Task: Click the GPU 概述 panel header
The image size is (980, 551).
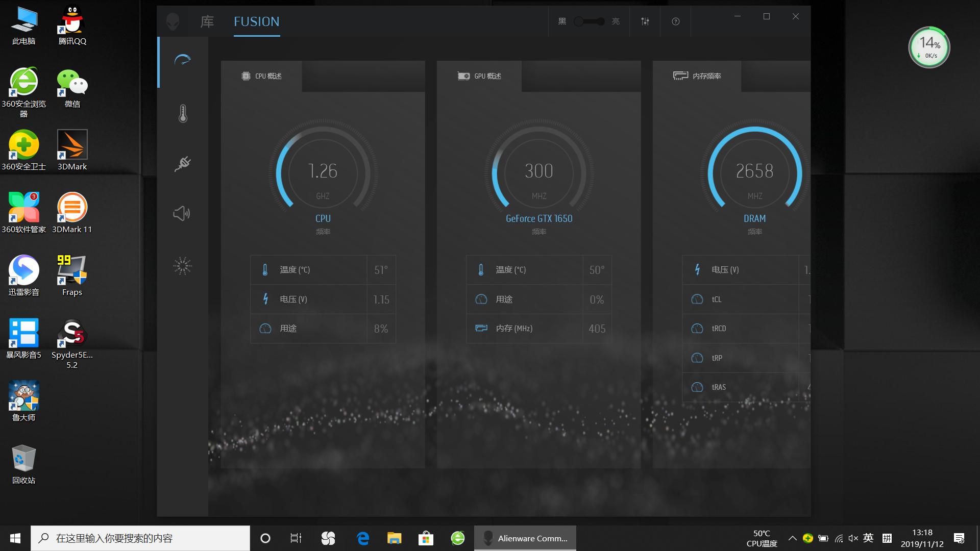Action: coord(480,76)
